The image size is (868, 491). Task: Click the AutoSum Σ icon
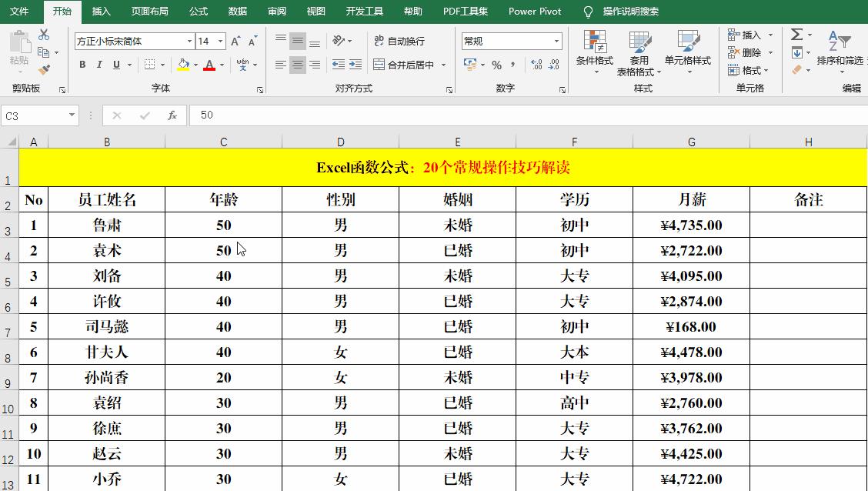(798, 35)
